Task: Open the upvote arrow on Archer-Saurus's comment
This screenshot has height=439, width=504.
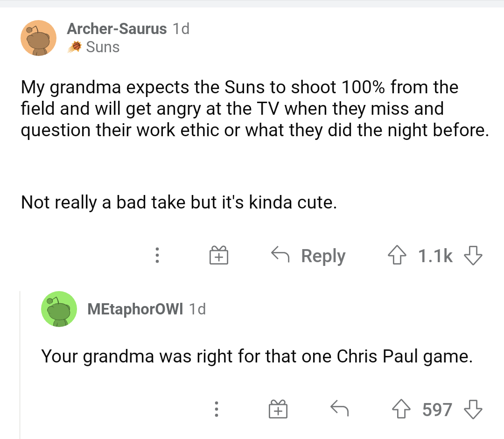Action: tap(397, 255)
